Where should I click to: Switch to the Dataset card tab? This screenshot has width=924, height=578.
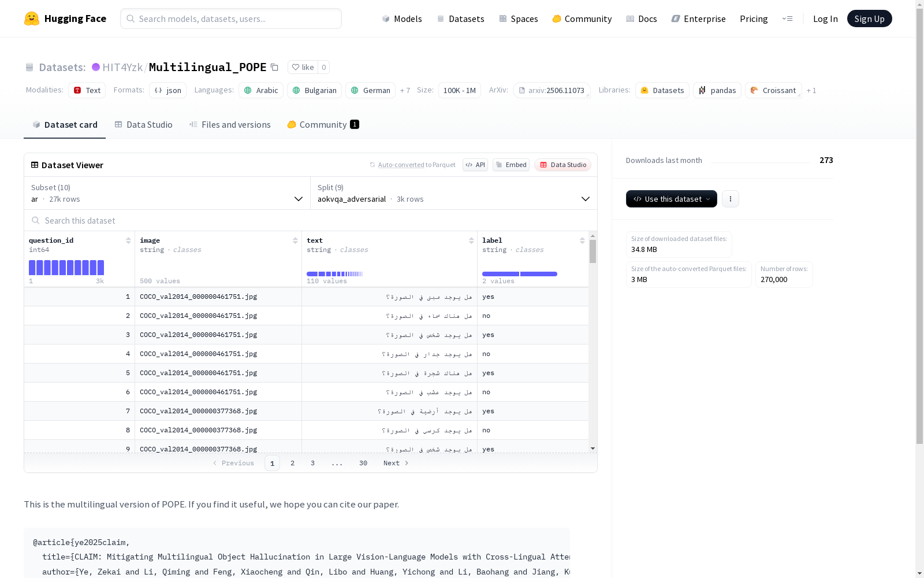(65, 125)
